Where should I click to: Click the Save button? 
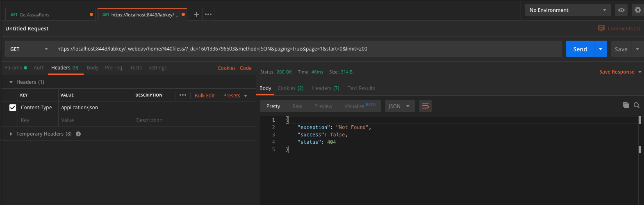pyautogui.click(x=621, y=49)
